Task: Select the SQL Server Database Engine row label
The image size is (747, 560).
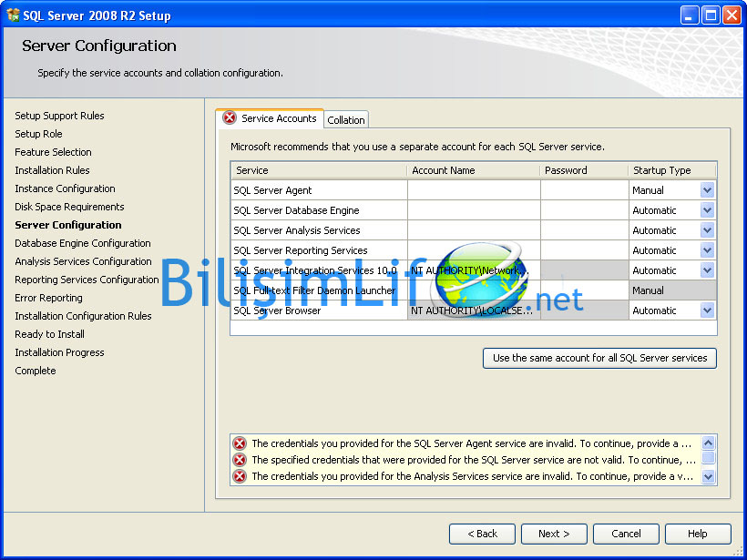Action: (x=296, y=210)
